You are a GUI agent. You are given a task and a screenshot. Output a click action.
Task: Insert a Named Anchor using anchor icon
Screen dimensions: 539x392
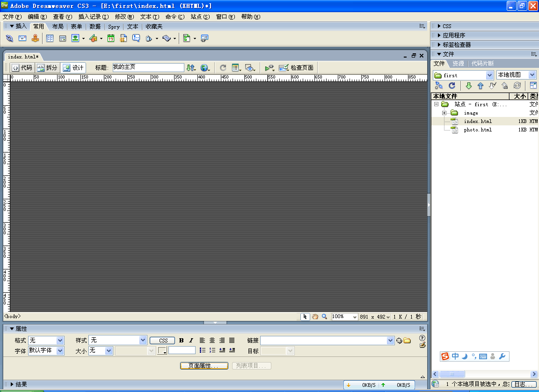point(35,38)
